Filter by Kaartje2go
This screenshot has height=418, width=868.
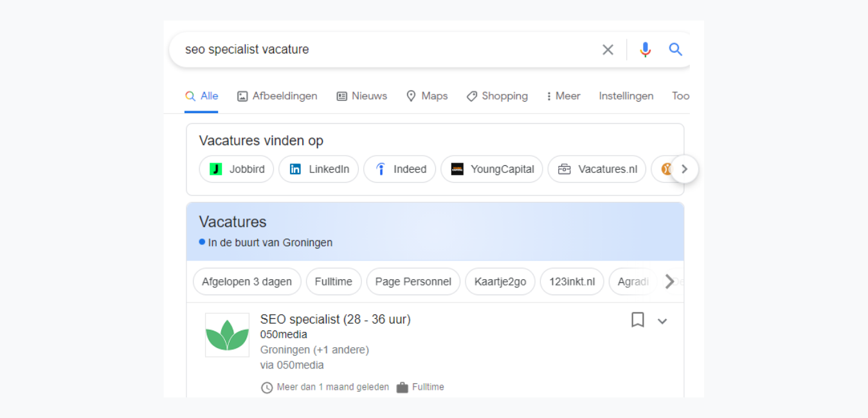coord(500,282)
